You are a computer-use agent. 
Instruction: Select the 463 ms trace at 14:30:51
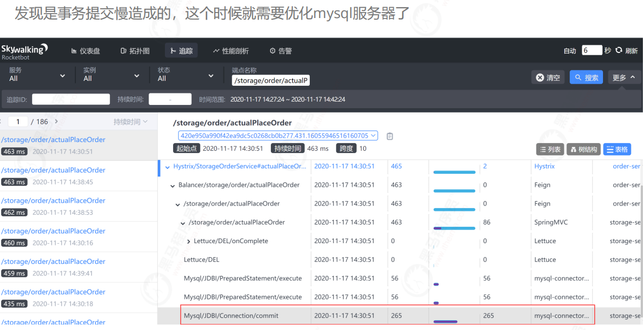79,145
